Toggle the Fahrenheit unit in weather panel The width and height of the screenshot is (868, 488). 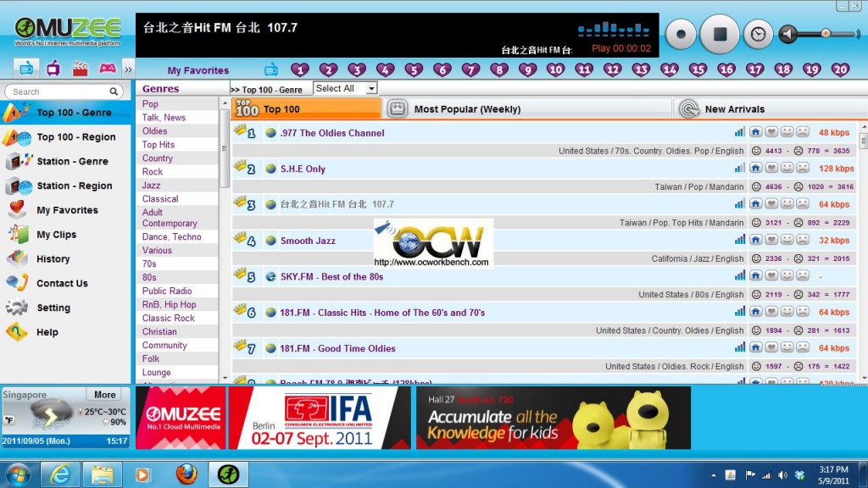coord(9,420)
